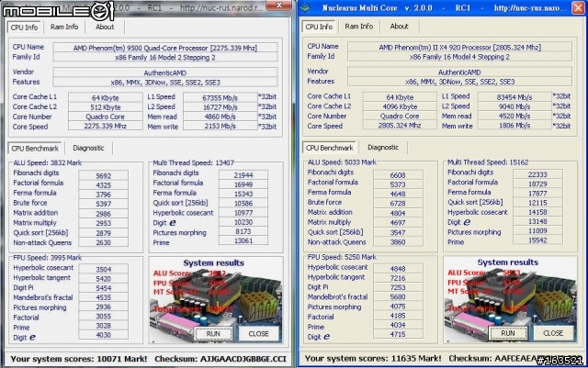588x368 pixels.
Task: Select CPU Benchmark tab in right window
Action: pos(330,148)
